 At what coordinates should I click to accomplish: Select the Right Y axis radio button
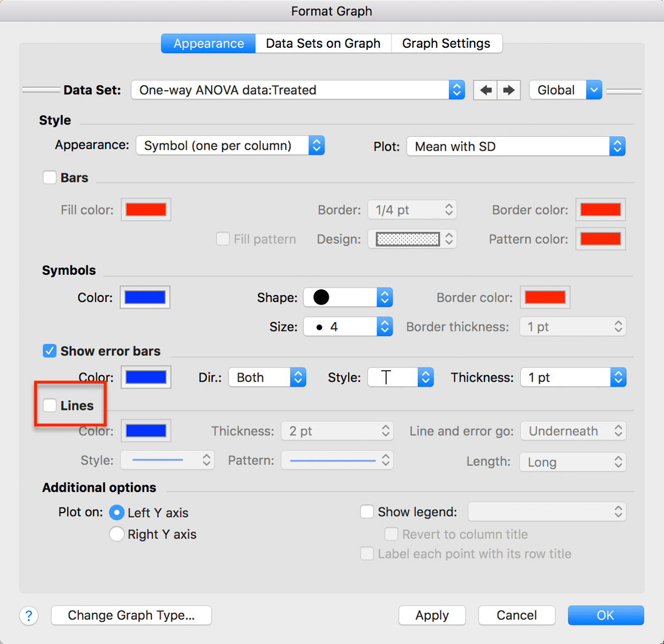pyautogui.click(x=116, y=534)
